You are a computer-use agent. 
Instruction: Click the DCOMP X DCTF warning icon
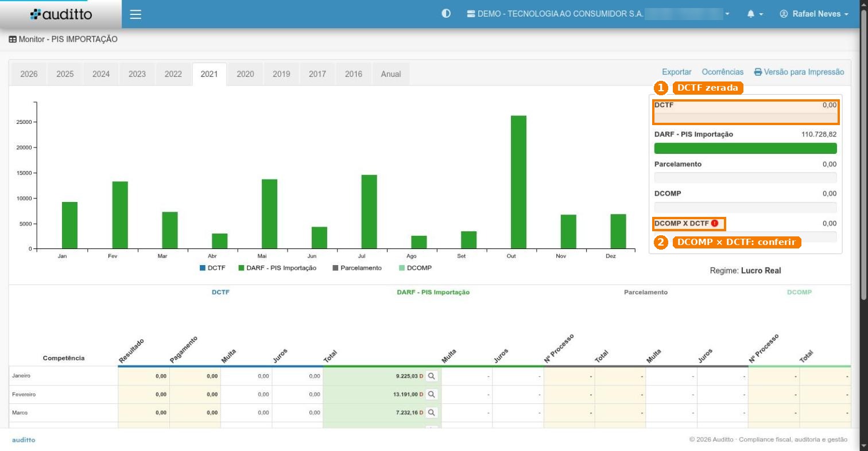click(x=715, y=223)
